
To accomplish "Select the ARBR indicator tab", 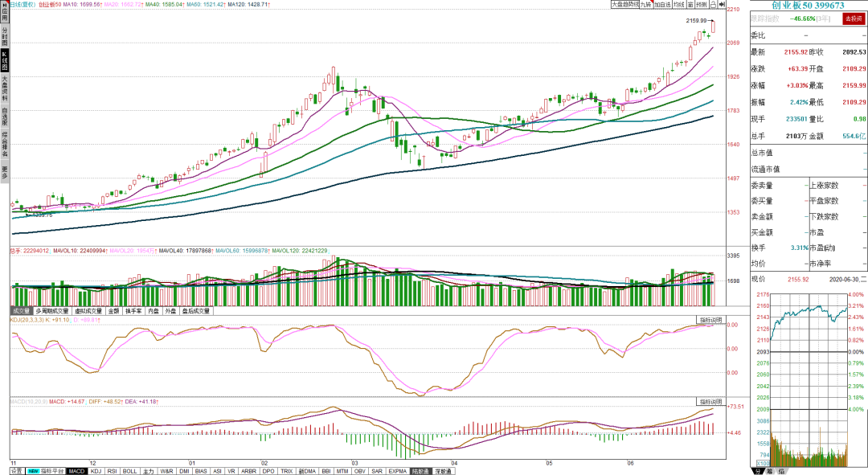I will (x=249, y=471).
